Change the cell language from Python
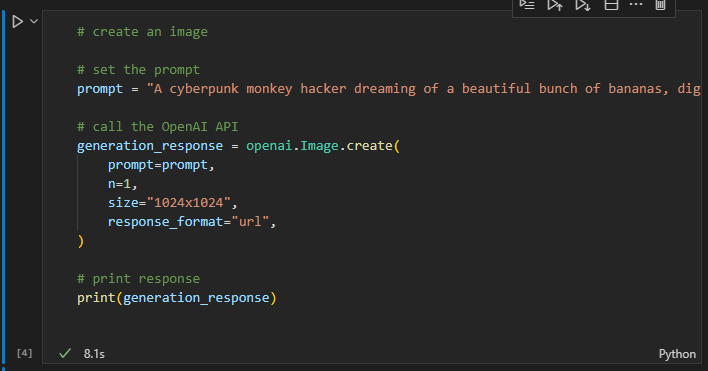This screenshot has width=708, height=371. [x=677, y=354]
